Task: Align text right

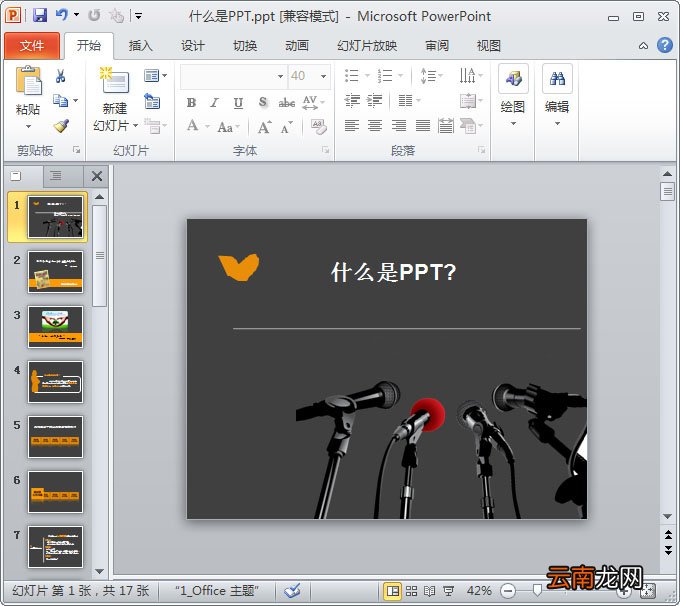Action: (399, 126)
